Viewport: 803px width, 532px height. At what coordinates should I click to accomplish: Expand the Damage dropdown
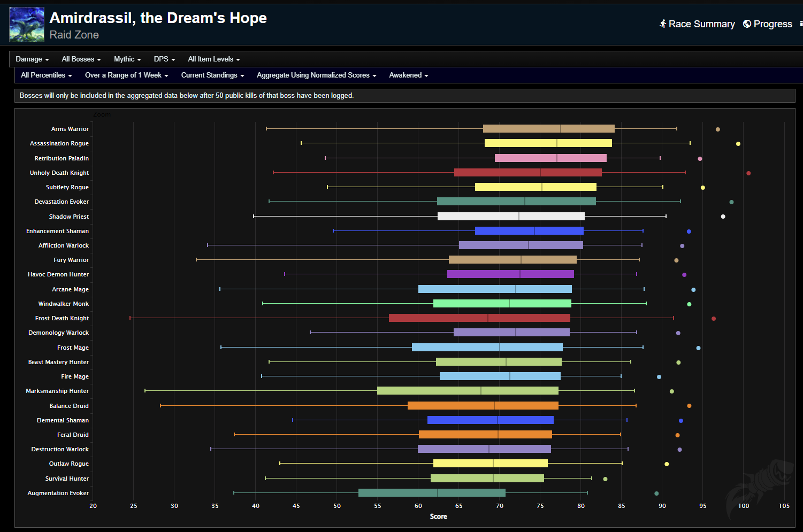[x=32, y=59]
